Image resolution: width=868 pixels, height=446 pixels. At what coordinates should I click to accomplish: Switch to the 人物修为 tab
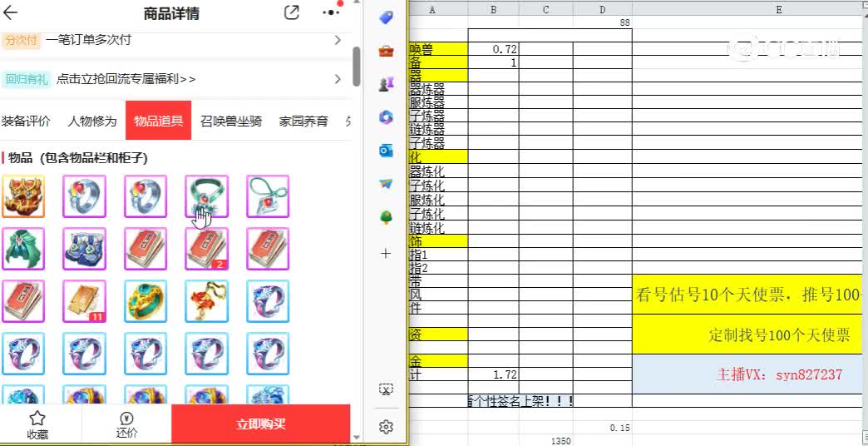[x=92, y=121]
